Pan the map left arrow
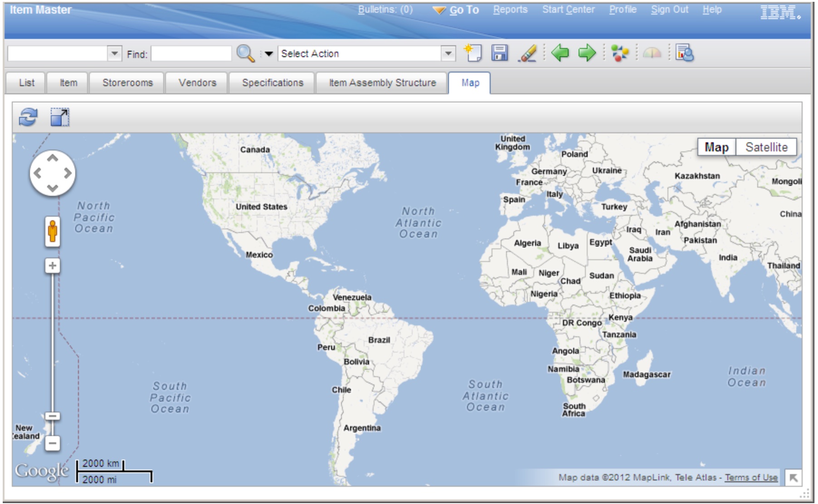 (x=38, y=173)
